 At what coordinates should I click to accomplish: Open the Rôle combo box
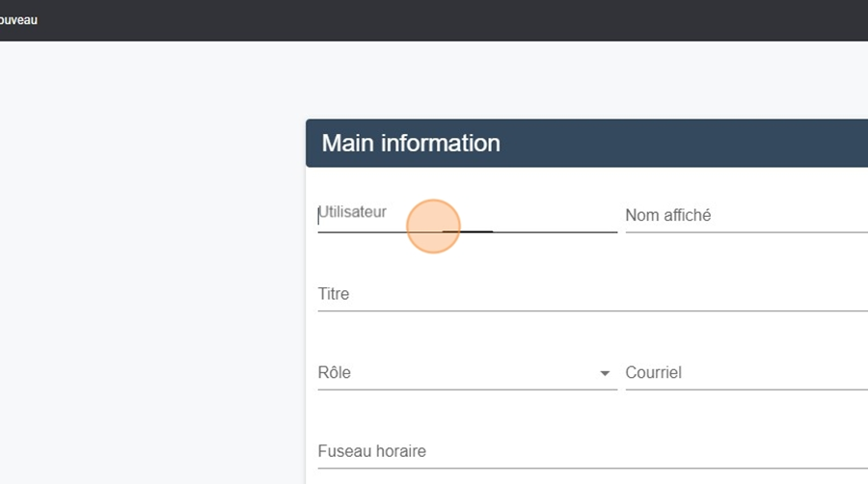click(467, 373)
